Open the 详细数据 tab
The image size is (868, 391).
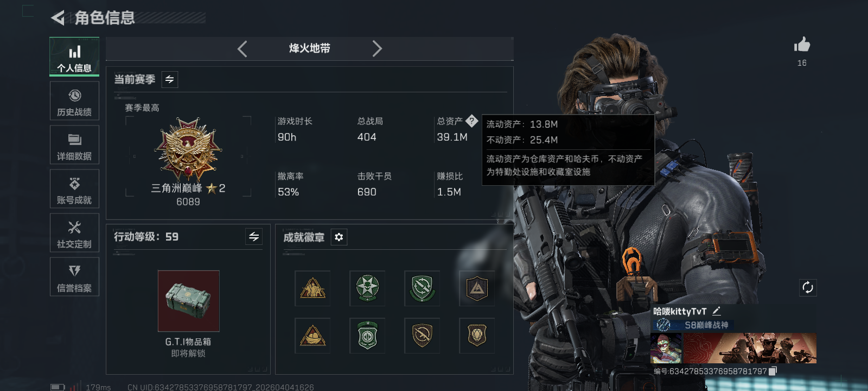tap(74, 145)
